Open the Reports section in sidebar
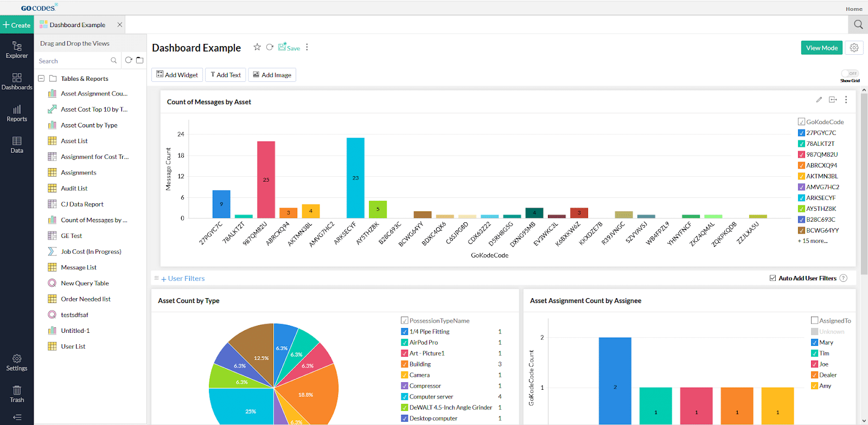Viewport: 868px width, 425px height. 17,113
